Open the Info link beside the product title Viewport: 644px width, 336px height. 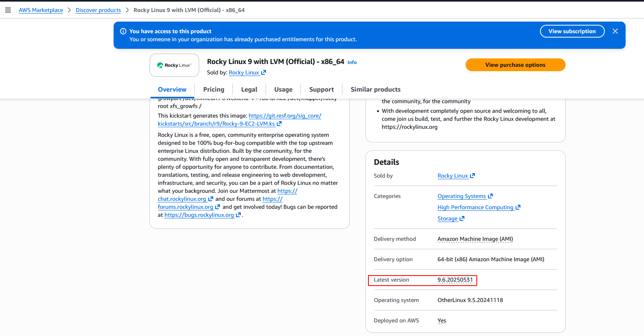pyautogui.click(x=352, y=62)
